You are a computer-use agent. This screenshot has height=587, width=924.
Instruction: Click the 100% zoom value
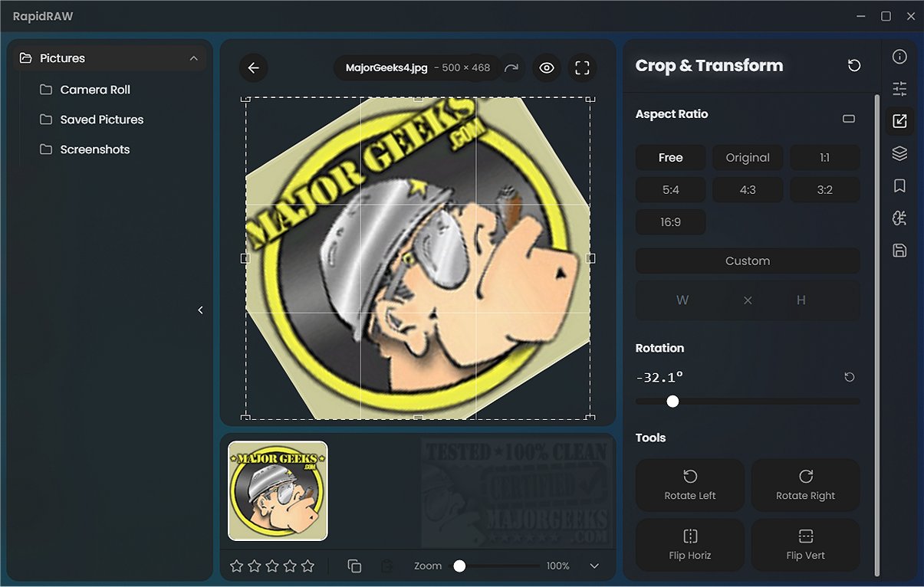click(557, 566)
